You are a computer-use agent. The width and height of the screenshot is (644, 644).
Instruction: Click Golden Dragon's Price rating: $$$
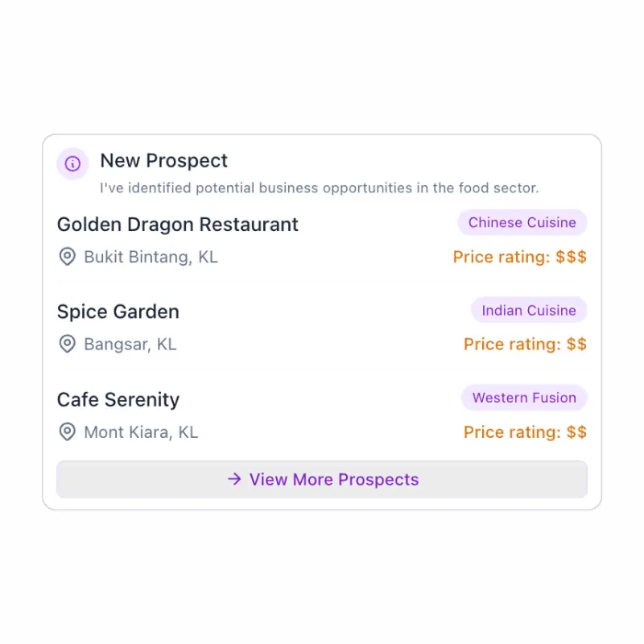pyautogui.click(x=519, y=257)
